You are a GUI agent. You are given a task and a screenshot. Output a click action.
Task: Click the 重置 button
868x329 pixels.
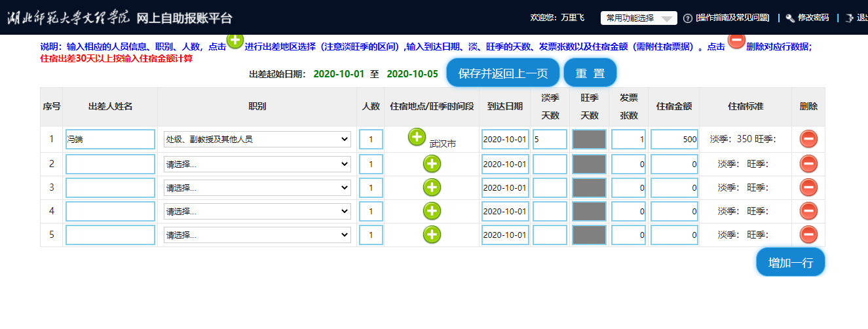click(590, 73)
